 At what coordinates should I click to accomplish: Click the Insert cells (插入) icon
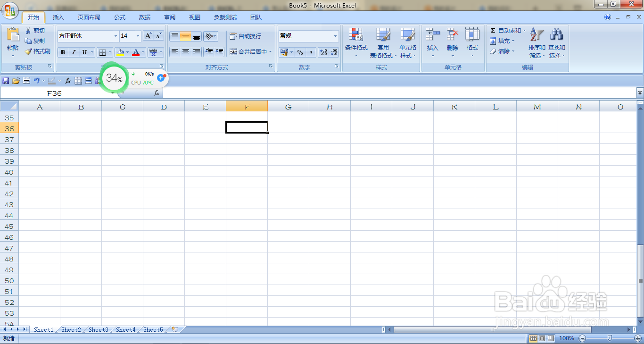(432, 34)
